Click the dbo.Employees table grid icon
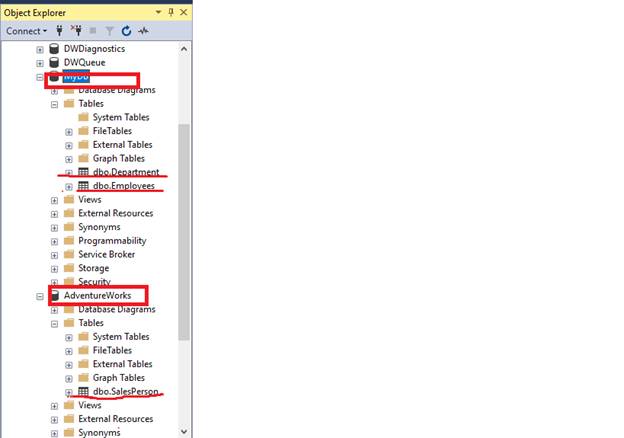624x438 pixels. pos(83,186)
